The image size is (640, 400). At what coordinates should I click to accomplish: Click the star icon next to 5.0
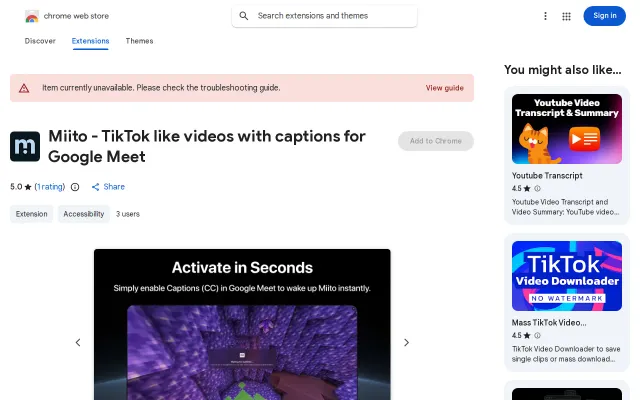pos(28,187)
